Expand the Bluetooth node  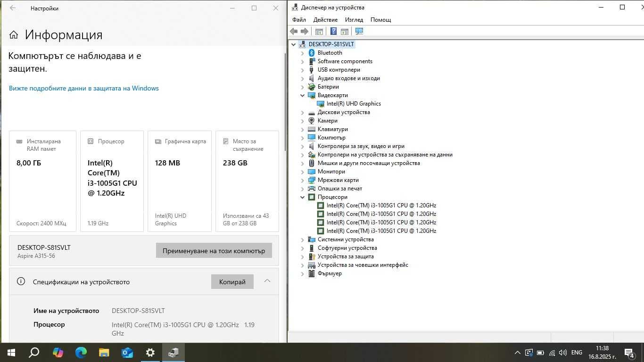[303, 53]
